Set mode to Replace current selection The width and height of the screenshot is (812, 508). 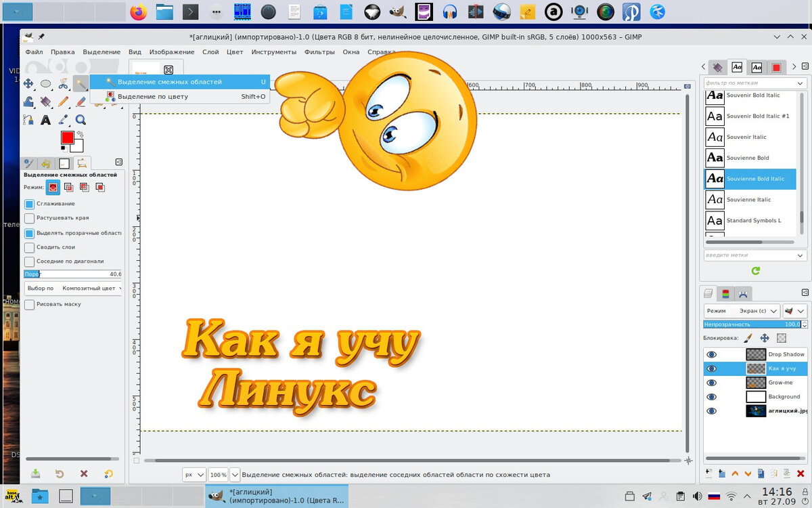(x=53, y=187)
